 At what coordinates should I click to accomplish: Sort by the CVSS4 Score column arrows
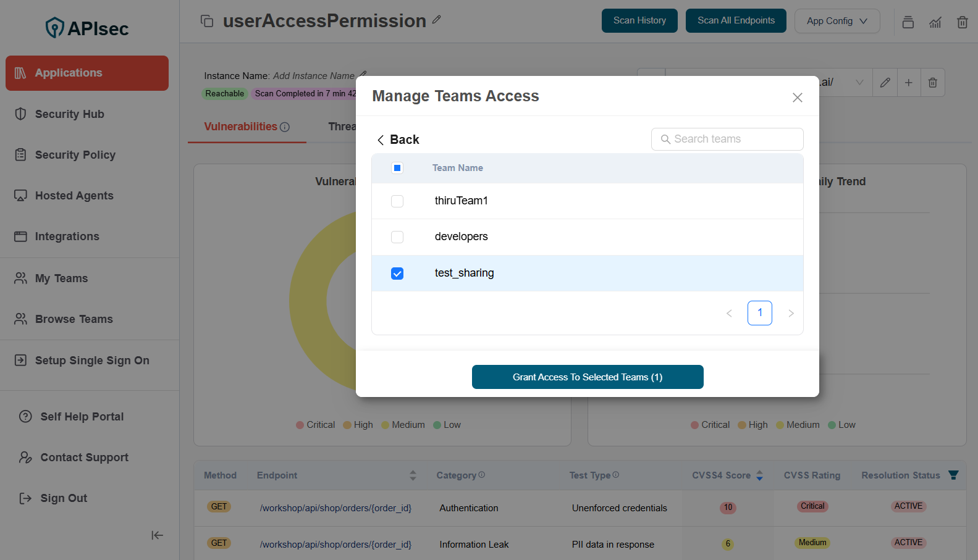point(759,475)
